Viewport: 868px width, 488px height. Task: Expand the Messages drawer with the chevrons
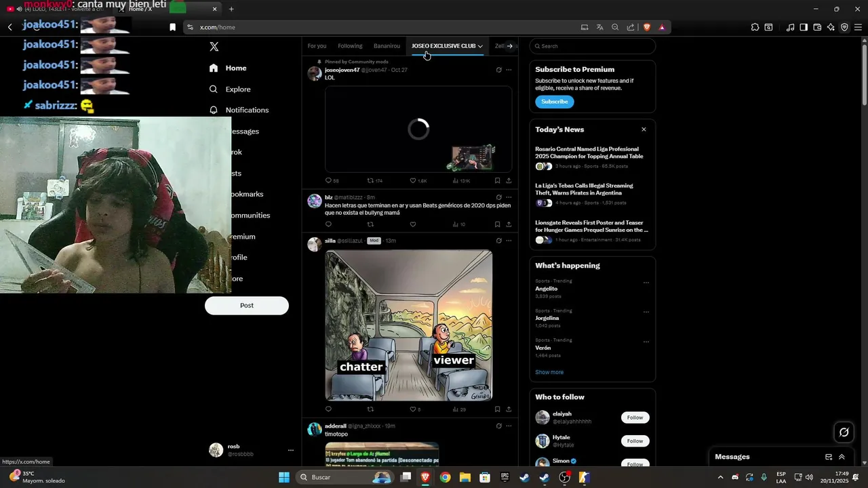tap(842, 457)
